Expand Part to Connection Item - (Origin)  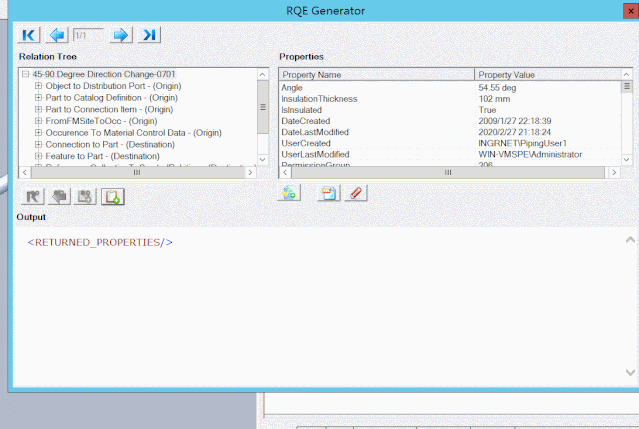pyautogui.click(x=38, y=109)
